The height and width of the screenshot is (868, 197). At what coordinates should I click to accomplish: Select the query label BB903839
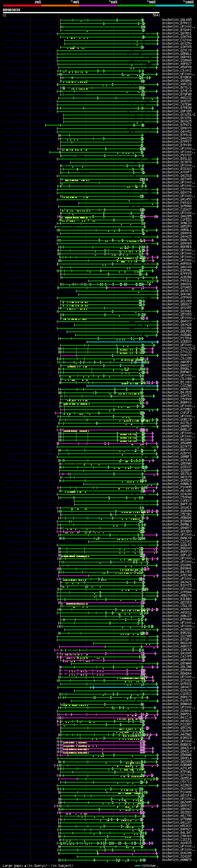[x=11, y=10]
